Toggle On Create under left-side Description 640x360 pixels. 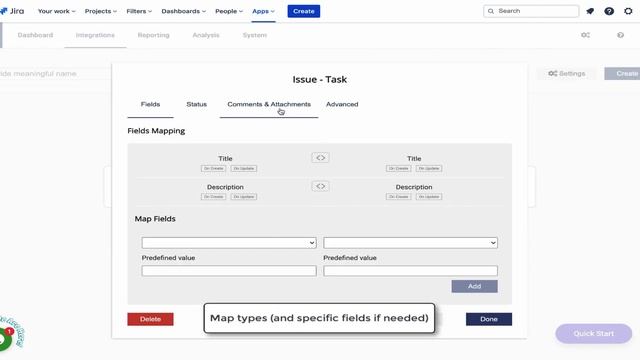click(x=213, y=197)
